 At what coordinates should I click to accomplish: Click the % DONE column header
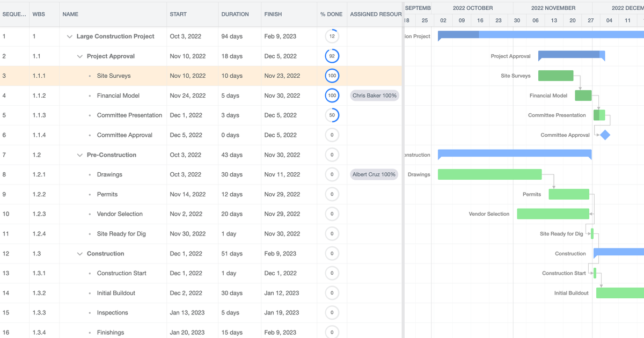tap(332, 14)
